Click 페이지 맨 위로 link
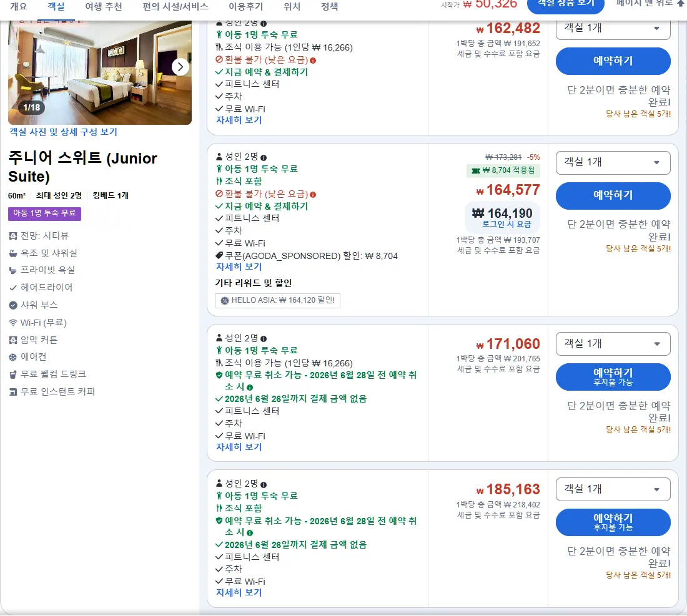The image size is (687, 616). click(x=650, y=4)
